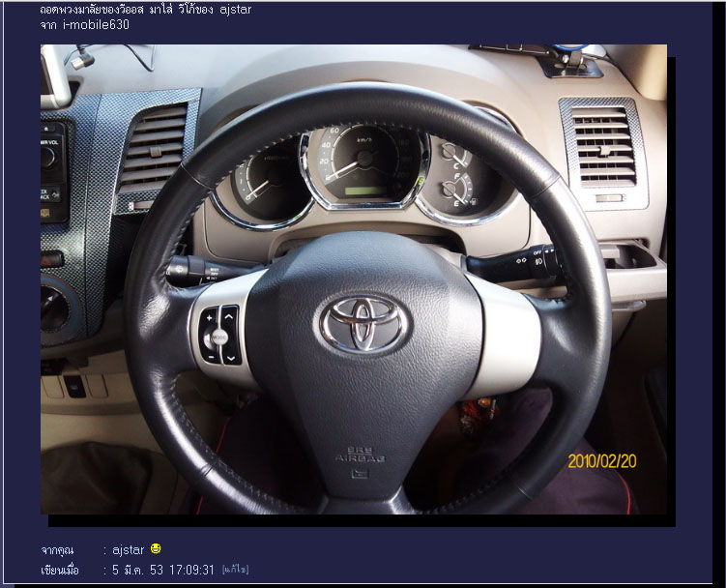726x588 pixels.
Task: Click the caption line ending with 'ajstar'
Action: click(x=146, y=10)
